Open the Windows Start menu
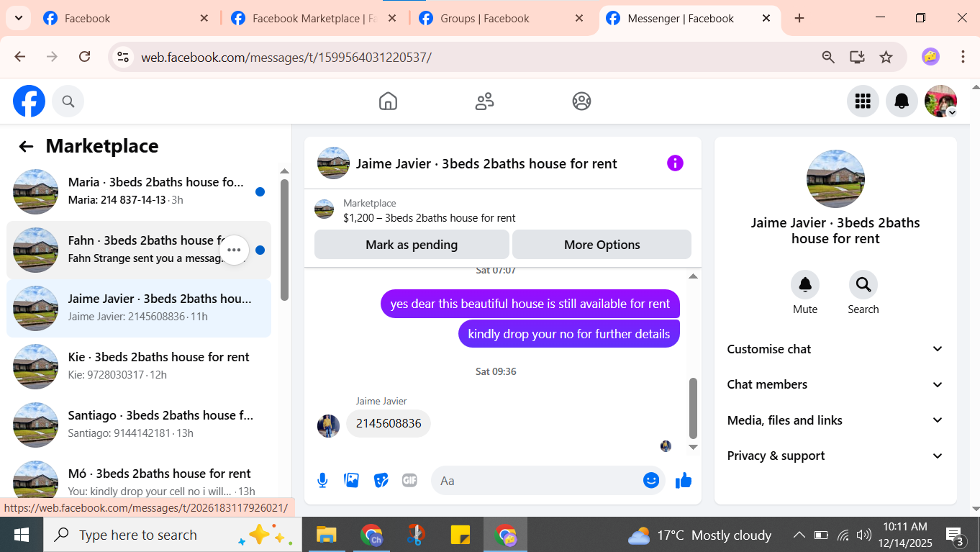This screenshot has height=552, width=980. [22, 535]
